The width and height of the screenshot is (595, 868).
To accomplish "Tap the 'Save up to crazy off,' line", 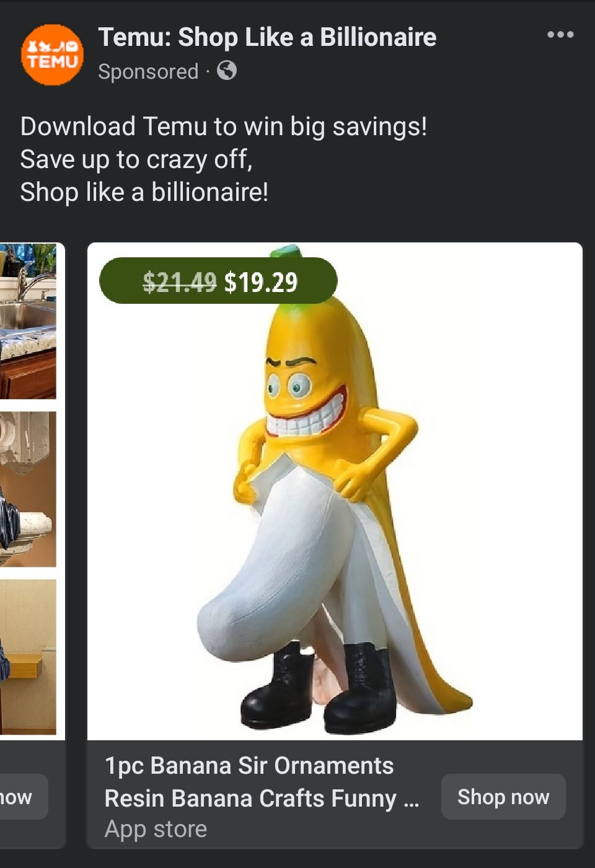I will (x=136, y=159).
